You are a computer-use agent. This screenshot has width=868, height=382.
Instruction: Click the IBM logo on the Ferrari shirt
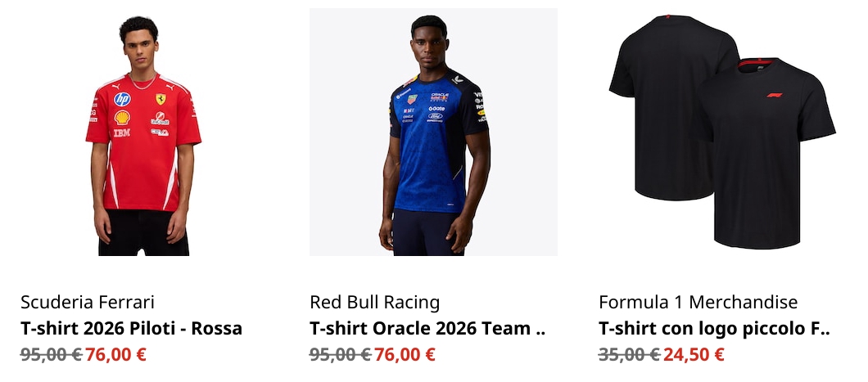click(122, 133)
